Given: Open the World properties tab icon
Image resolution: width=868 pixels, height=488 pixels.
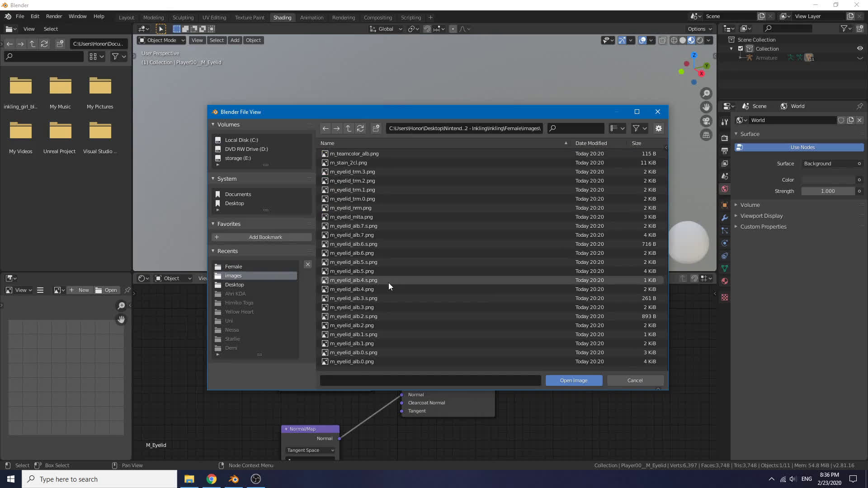Looking at the screenshot, I should tap(725, 189).
